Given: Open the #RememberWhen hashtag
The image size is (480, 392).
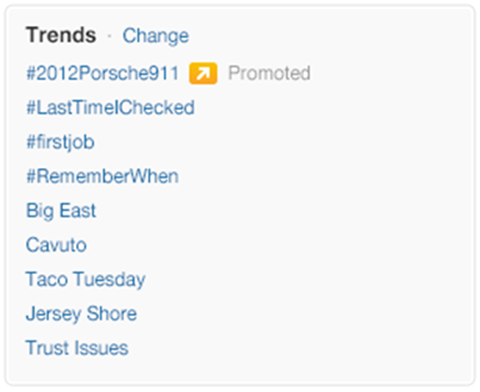Looking at the screenshot, I should [102, 176].
